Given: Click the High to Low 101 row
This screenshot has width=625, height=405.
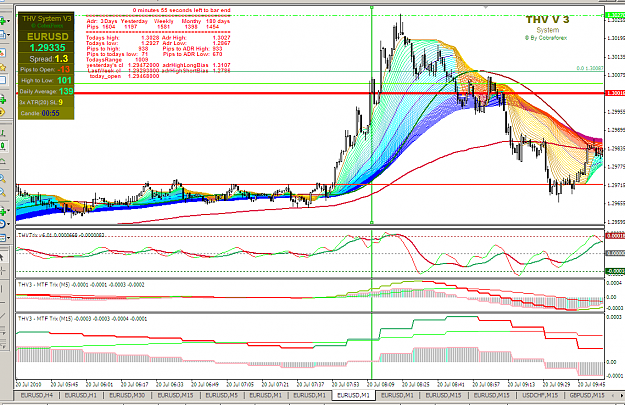Looking at the screenshot, I should [46, 81].
